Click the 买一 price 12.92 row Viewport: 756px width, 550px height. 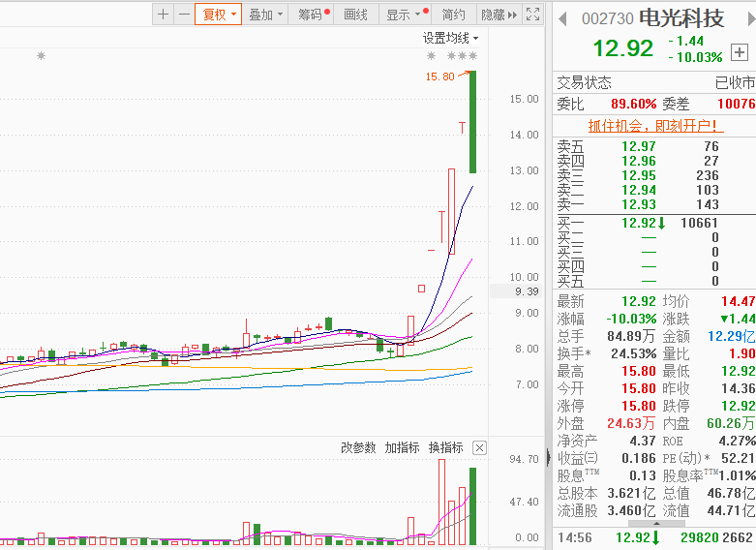[653, 223]
